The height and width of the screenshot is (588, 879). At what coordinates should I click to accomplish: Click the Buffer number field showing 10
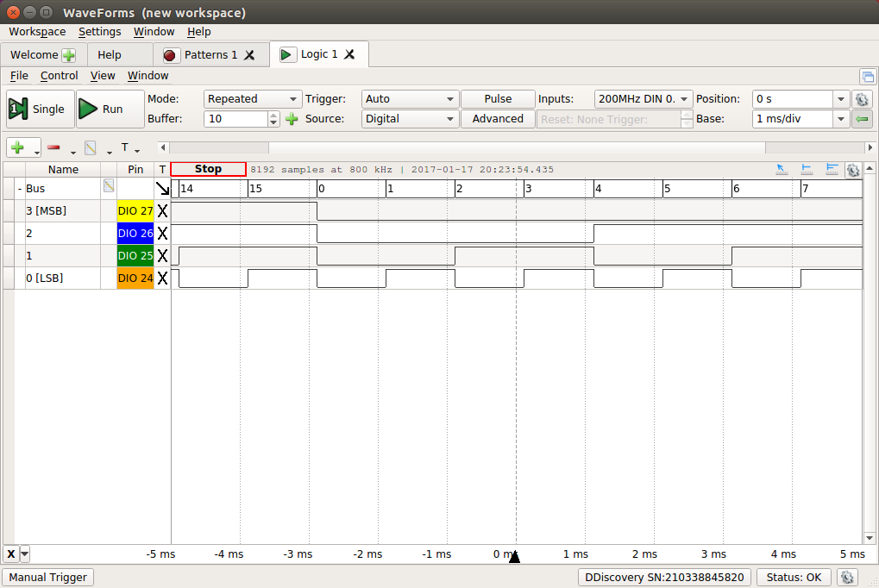coord(236,119)
